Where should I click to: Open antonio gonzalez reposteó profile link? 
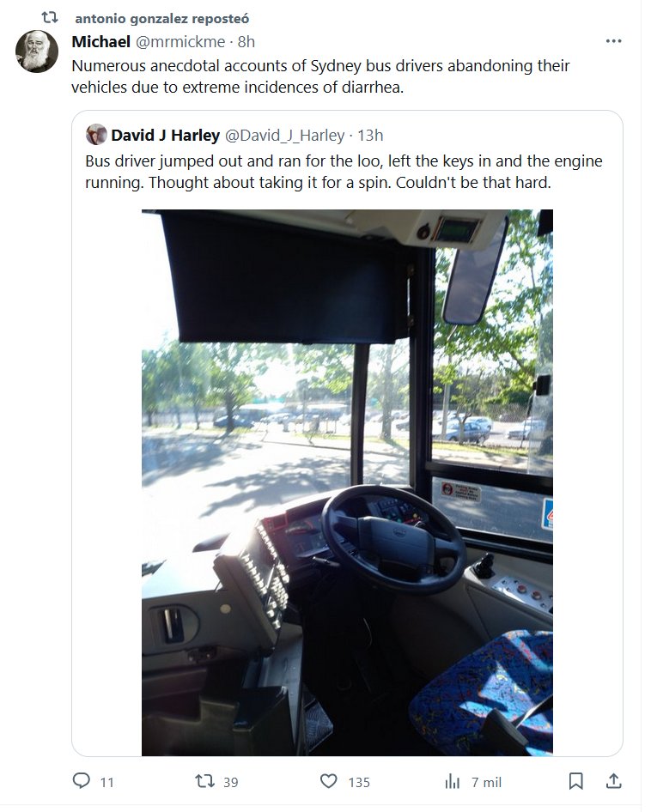[161, 19]
